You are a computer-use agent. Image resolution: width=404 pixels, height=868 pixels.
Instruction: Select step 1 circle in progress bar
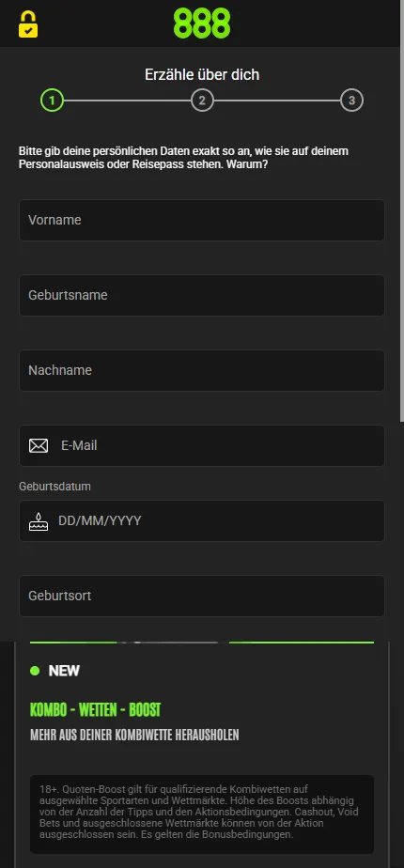click(x=52, y=101)
